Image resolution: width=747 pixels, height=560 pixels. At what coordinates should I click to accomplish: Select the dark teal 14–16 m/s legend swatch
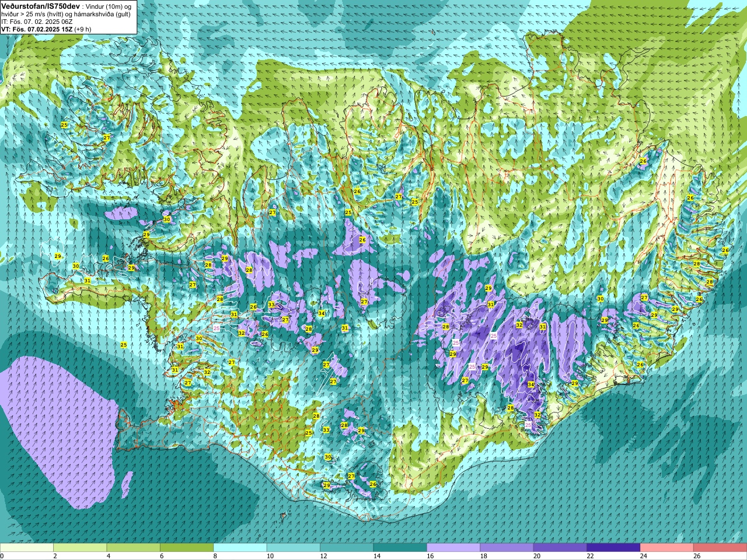click(x=400, y=548)
